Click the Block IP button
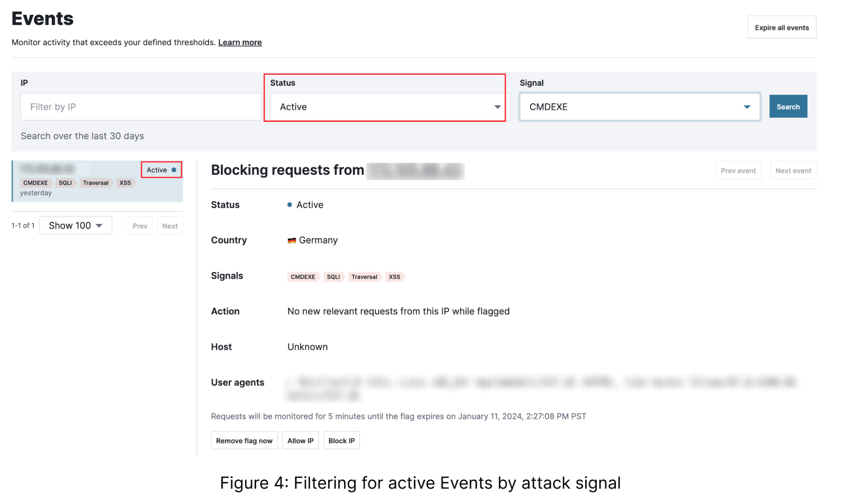The width and height of the screenshot is (841, 504). [341, 440]
